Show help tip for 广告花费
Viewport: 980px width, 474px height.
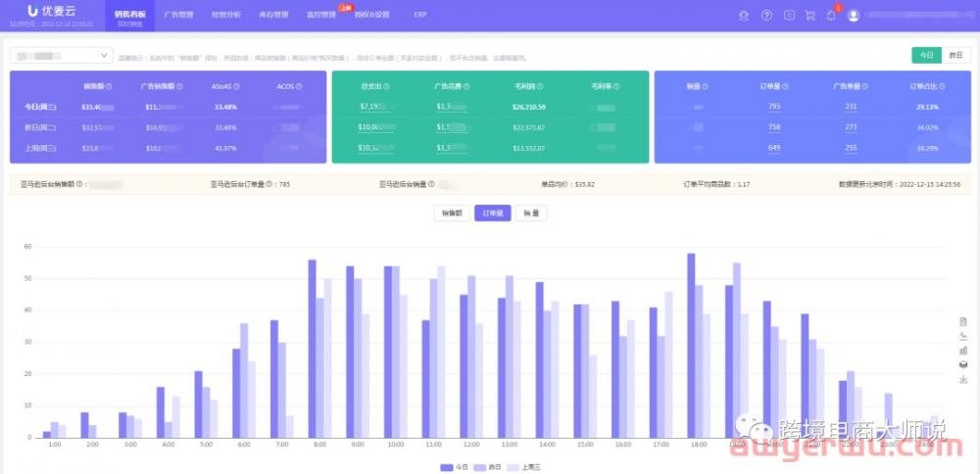click(x=466, y=87)
